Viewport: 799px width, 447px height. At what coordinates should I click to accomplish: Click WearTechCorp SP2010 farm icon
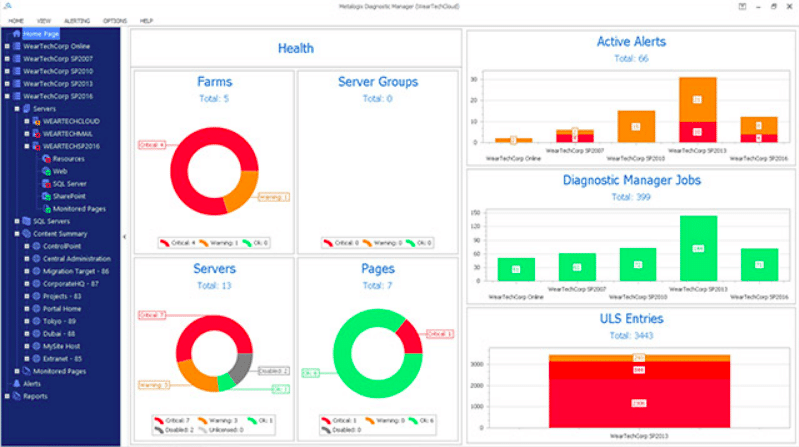(16, 71)
